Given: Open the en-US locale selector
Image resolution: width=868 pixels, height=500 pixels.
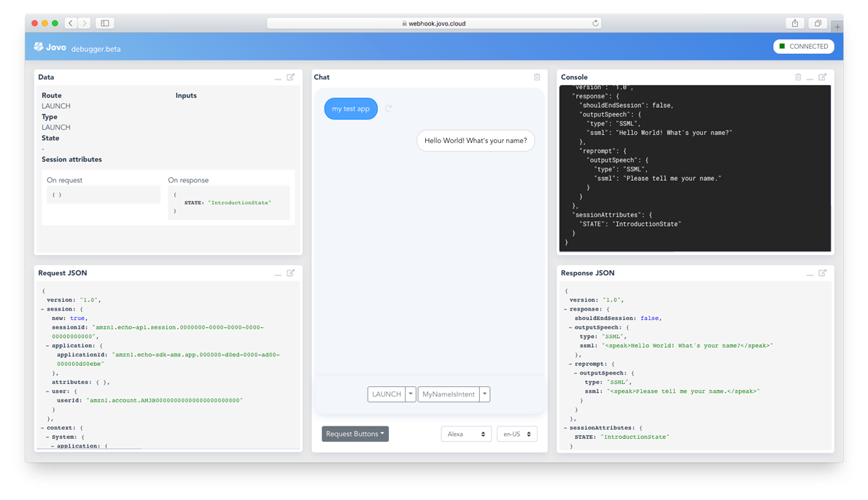Looking at the screenshot, I should (517, 434).
